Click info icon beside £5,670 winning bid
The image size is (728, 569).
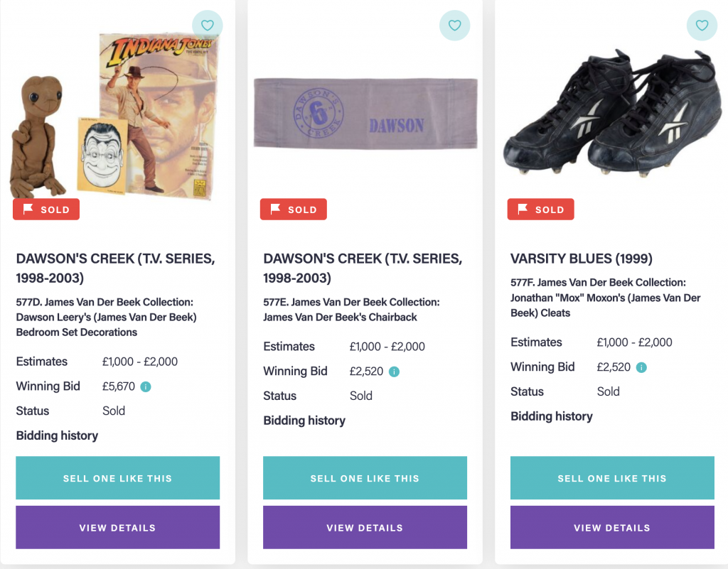(146, 387)
